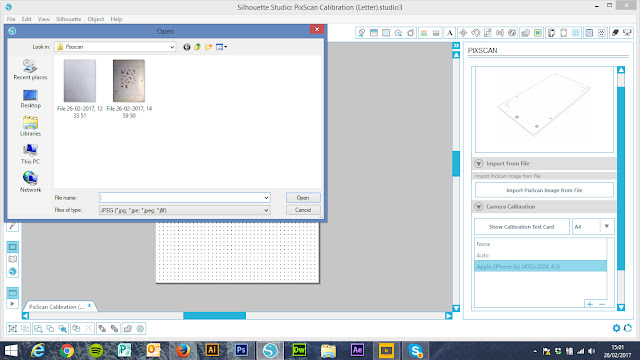Open This PC in the places sidebar
640x360 pixels.
pyautogui.click(x=31, y=154)
